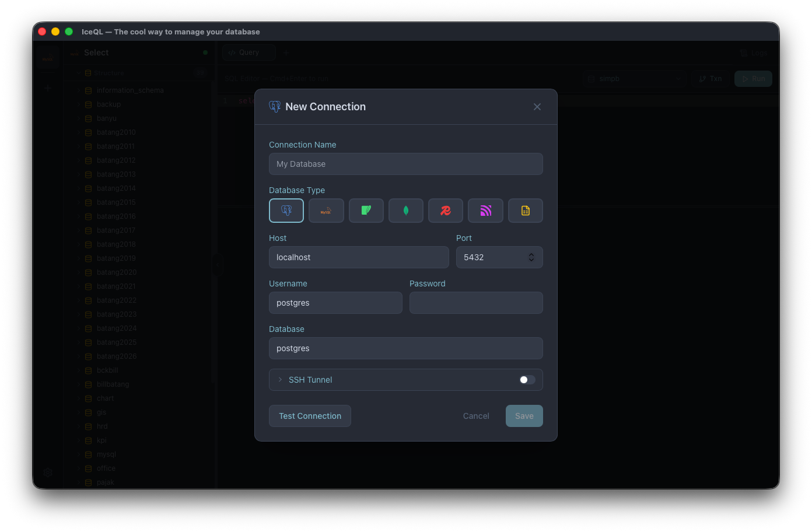
Task: Cancel the new connection
Action: [476, 416]
